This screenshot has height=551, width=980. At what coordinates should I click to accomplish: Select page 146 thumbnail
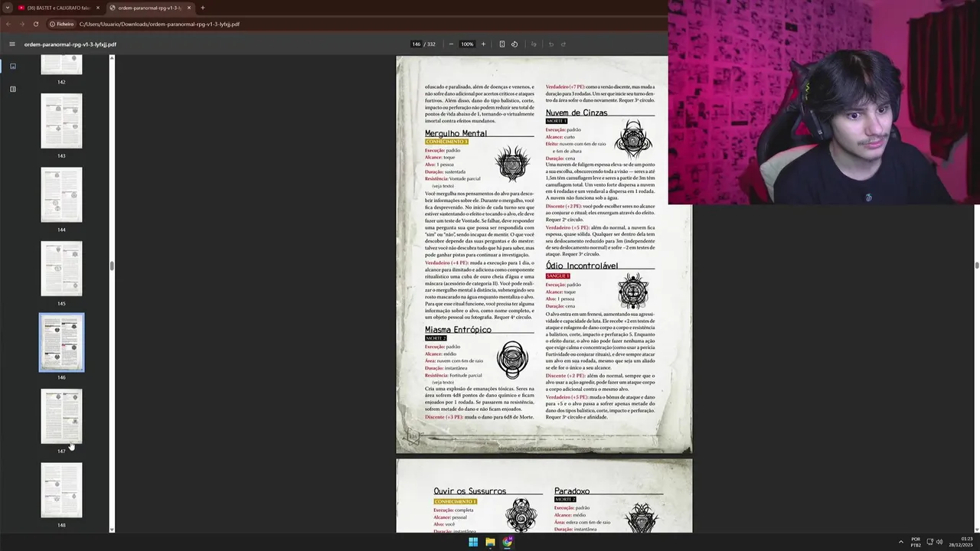(61, 343)
